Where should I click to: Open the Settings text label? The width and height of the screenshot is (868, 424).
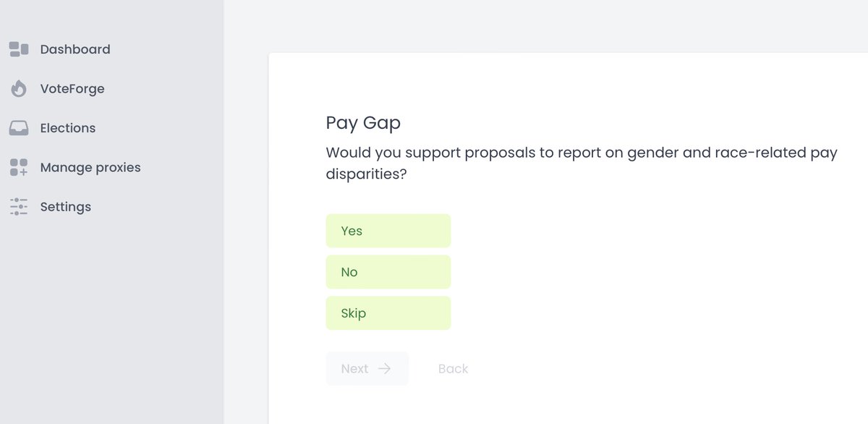click(x=66, y=207)
